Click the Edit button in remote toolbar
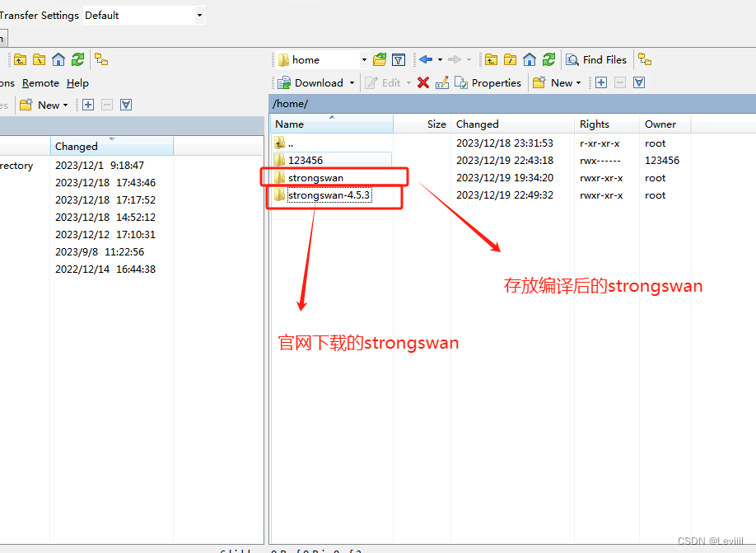 coord(383,83)
